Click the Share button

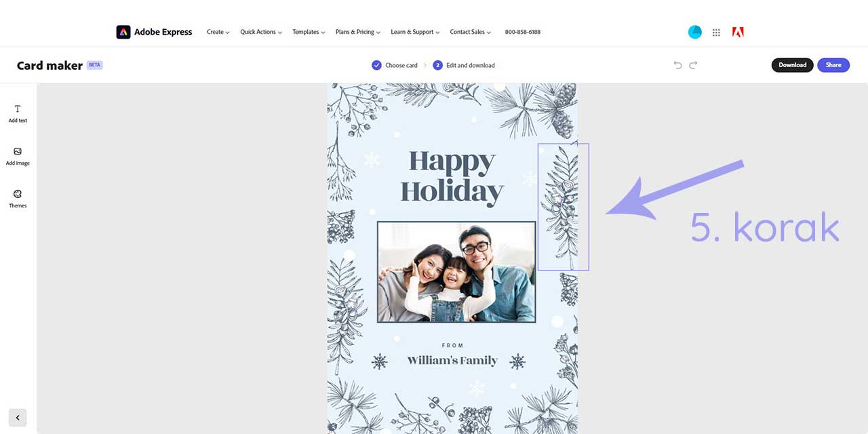click(833, 64)
